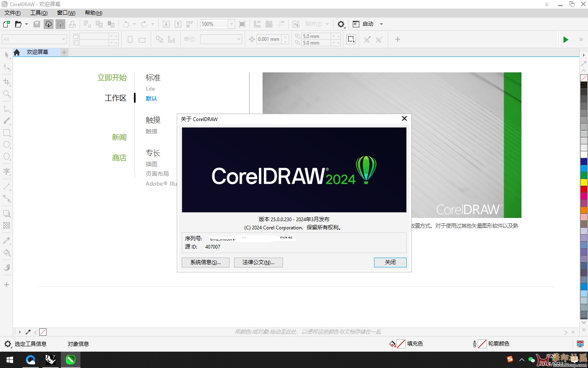Open the 窗口 Window menu
This screenshot has height=368, width=588.
tap(66, 13)
